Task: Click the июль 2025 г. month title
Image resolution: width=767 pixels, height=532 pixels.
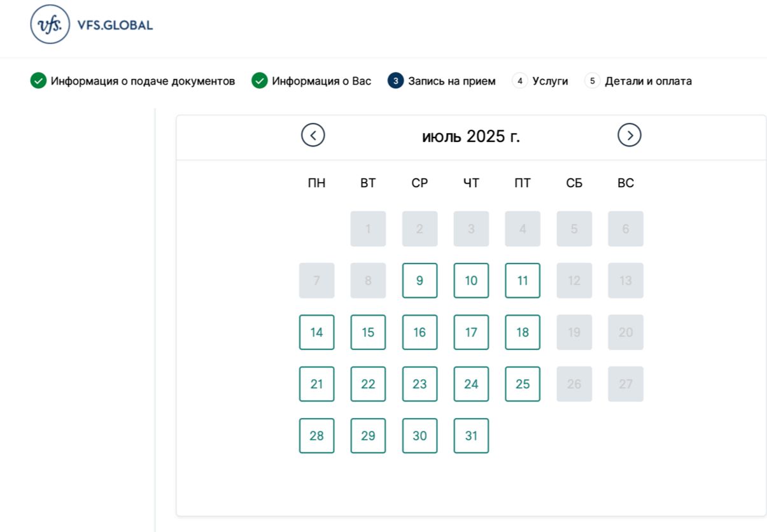Action: pos(471,136)
